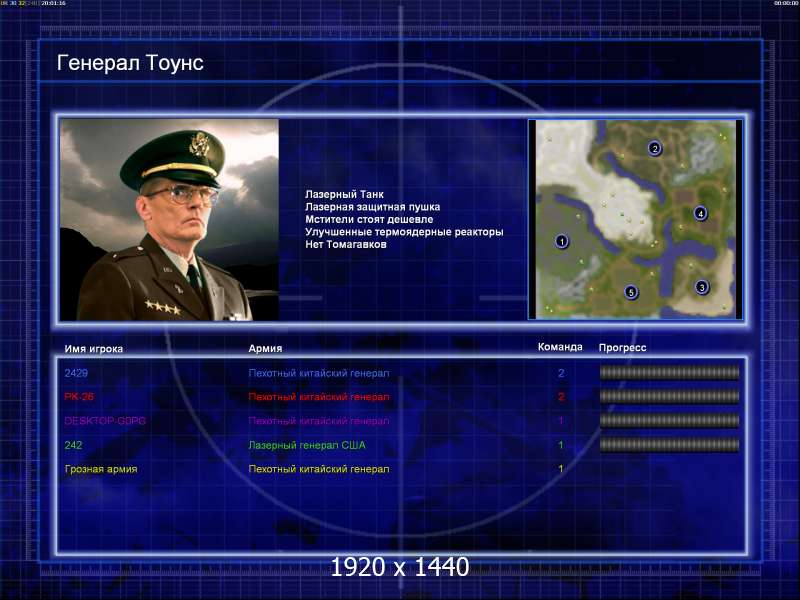Click the Имя игрока column header
This screenshot has width=800, height=600.
[94, 349]
